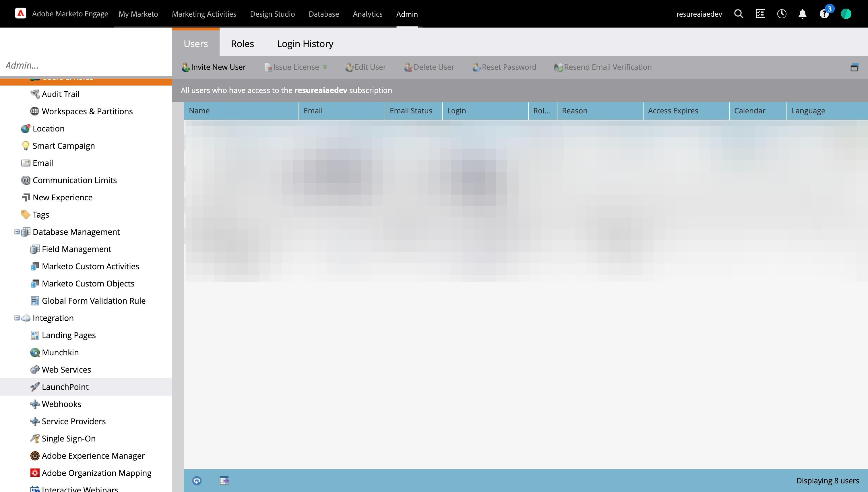Click the Adobe logo icon

pos(21,13)
